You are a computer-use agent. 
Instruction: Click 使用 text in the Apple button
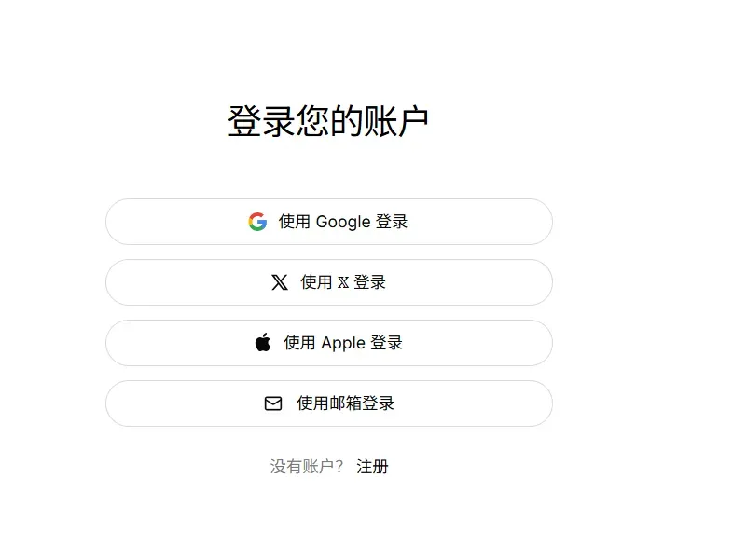(299, 343)
